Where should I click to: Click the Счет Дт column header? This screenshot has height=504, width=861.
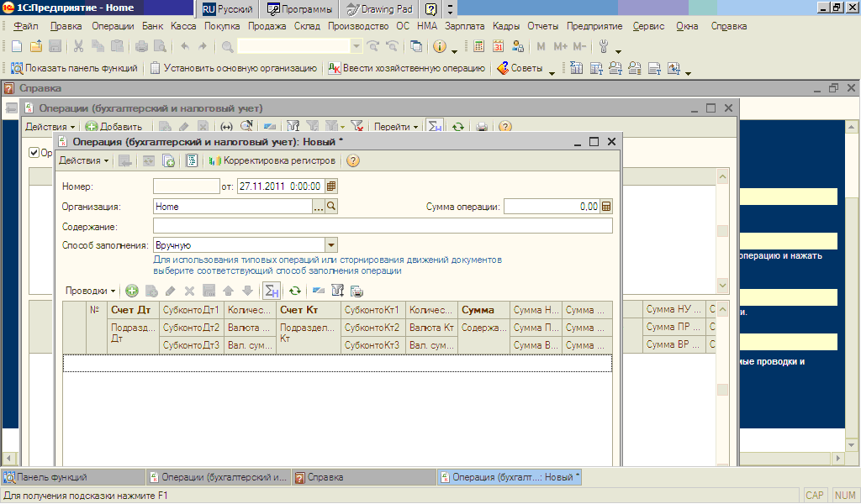tap(132, 310)
